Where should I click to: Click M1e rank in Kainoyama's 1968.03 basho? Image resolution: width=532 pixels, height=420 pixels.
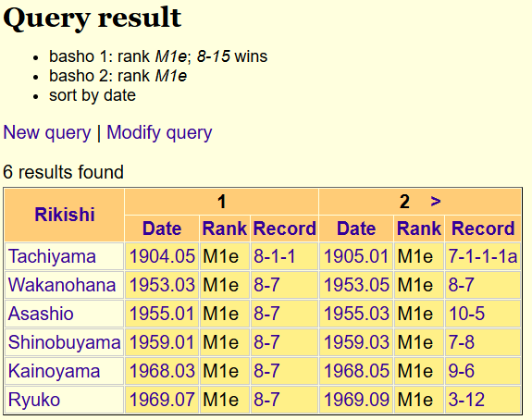tap(220, 371)
